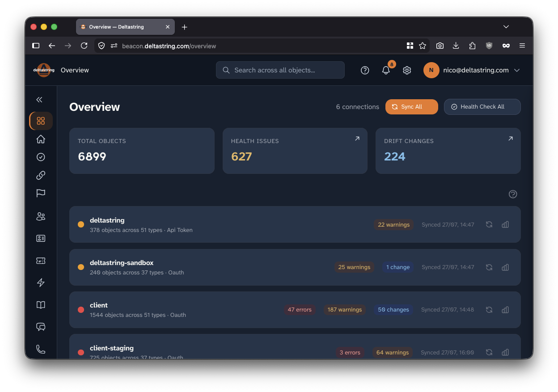This screenshot has width=558, height=392.
Task: Collapse the sidebar with double-chevron icon
Action: coord(39,100)
